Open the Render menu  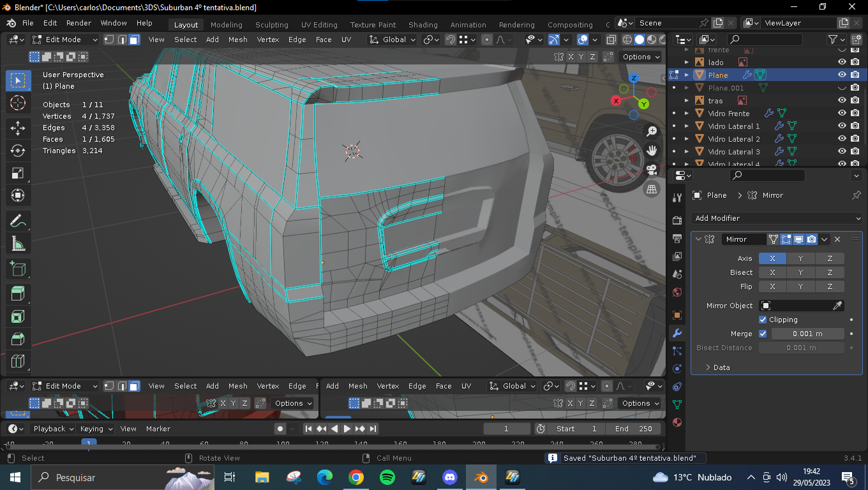point(79,23)
